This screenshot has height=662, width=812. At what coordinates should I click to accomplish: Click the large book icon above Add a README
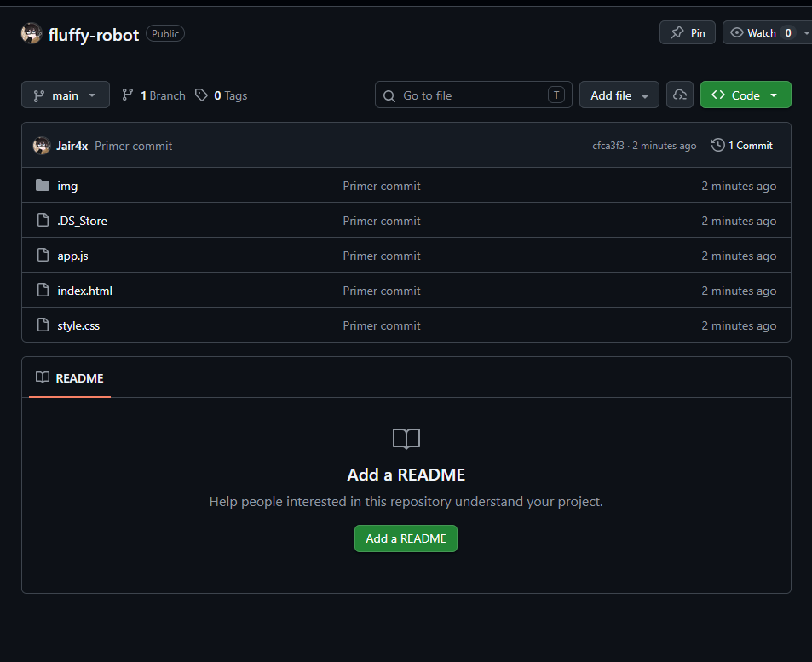click(x=406, y=438)
